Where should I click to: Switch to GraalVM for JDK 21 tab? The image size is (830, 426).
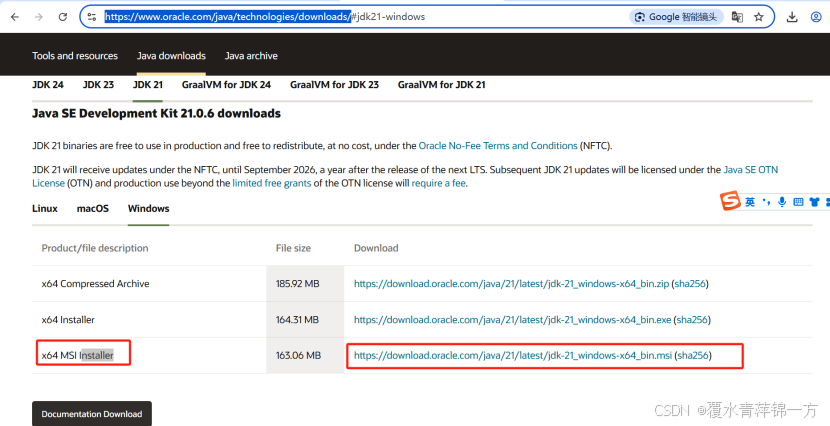441,85
